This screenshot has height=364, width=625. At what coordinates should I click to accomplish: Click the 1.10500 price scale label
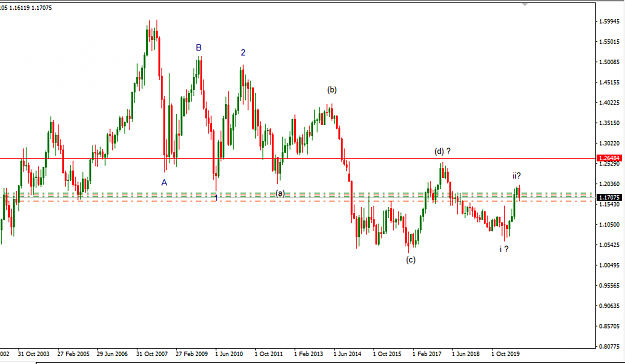click(609, 224)
